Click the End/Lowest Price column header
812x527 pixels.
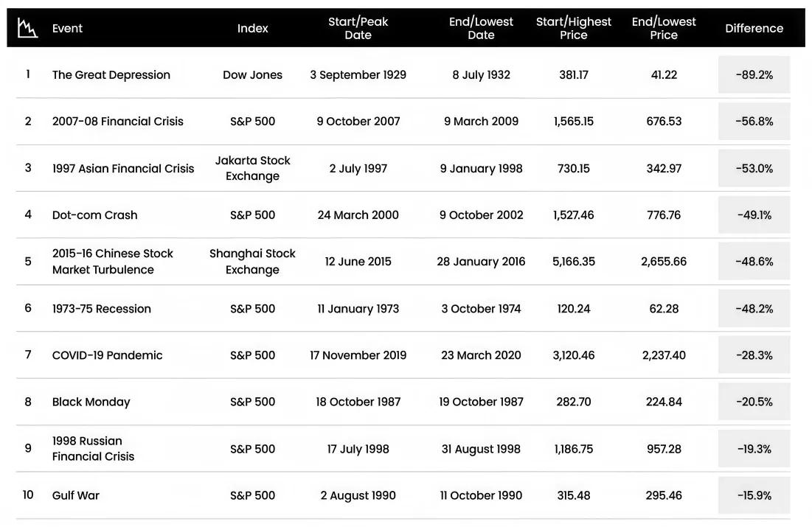coord(664,29)
